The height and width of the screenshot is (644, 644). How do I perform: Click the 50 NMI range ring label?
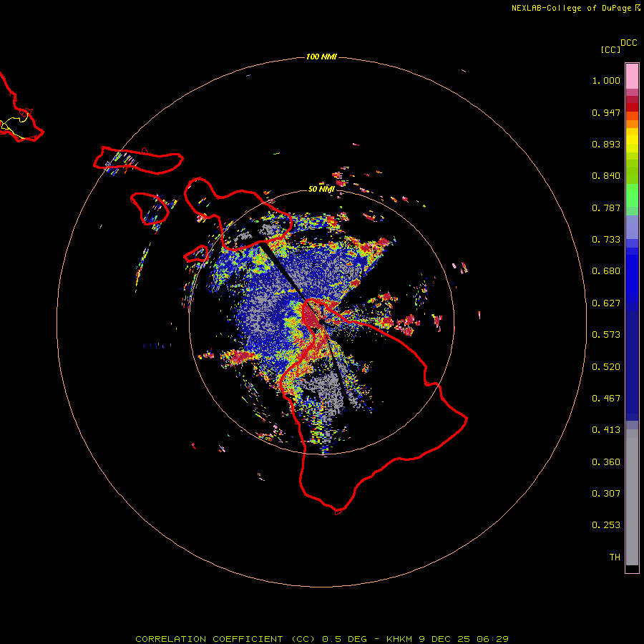321,189
